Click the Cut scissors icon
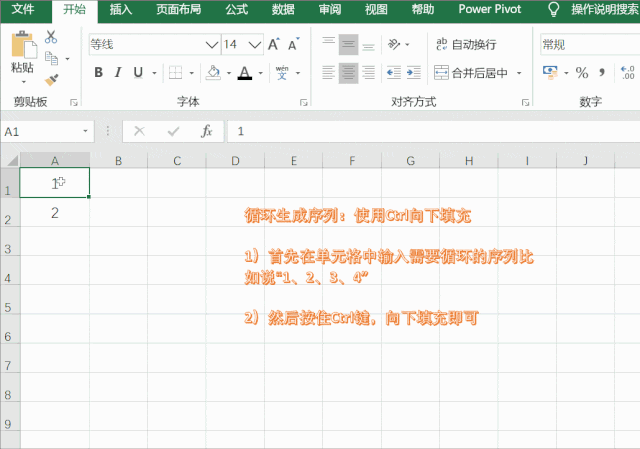This screenshot has height=449, width=640. 51,37
